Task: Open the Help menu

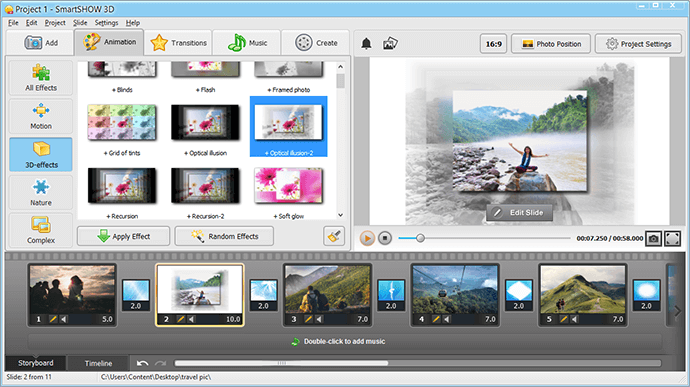Action: [x=132, y=22]
